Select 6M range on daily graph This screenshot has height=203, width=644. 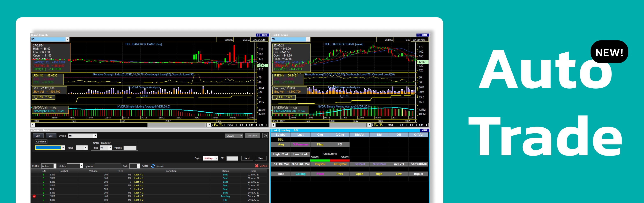251,125
